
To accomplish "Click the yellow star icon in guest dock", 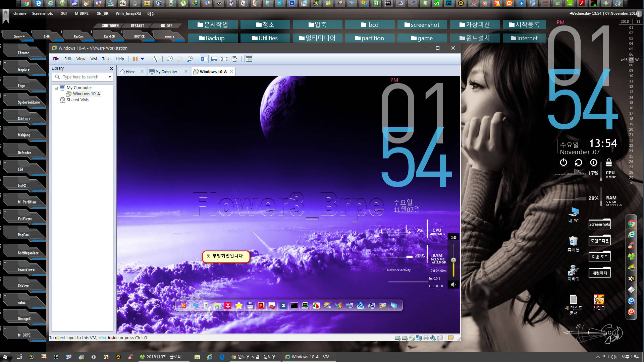I will click(239, 305).
